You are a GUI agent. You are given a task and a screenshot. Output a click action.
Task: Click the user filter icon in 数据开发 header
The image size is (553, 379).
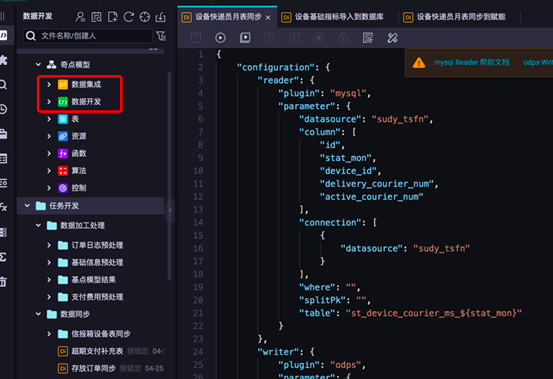coord(80,17)
